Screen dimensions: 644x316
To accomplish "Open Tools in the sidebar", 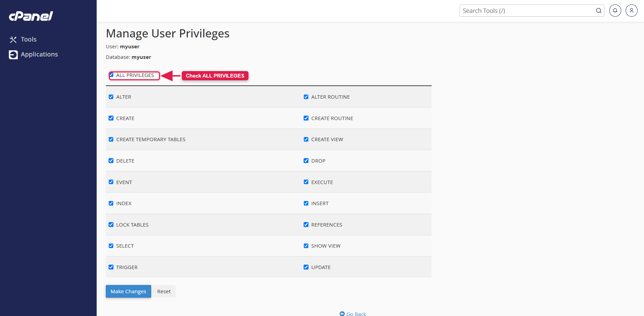I will coord(29,39).
